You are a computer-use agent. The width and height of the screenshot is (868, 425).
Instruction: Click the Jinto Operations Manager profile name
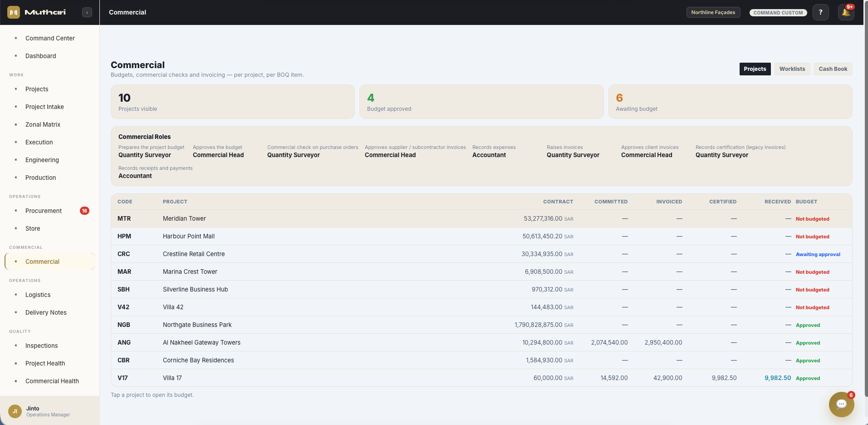[48, 411]
